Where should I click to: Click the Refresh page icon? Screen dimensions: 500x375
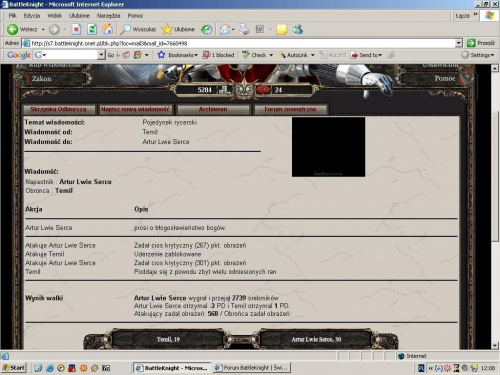pos(92,29)
